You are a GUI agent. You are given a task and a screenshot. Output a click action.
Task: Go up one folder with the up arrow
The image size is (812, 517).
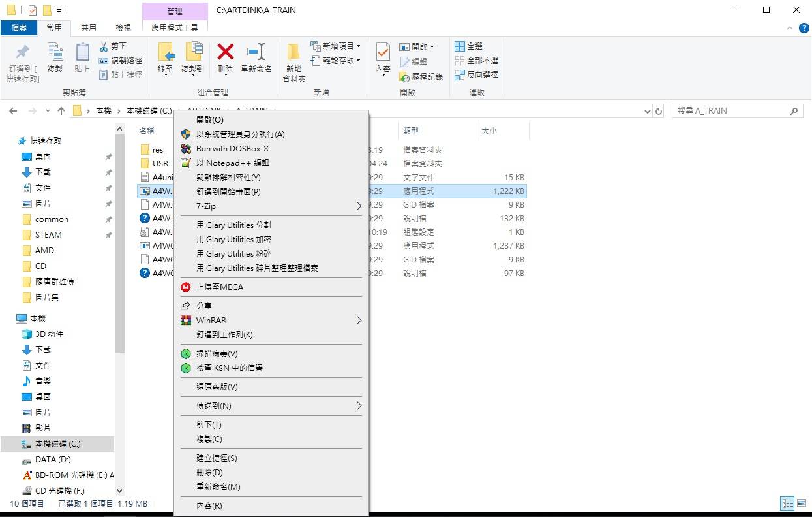tap(61, 111)
